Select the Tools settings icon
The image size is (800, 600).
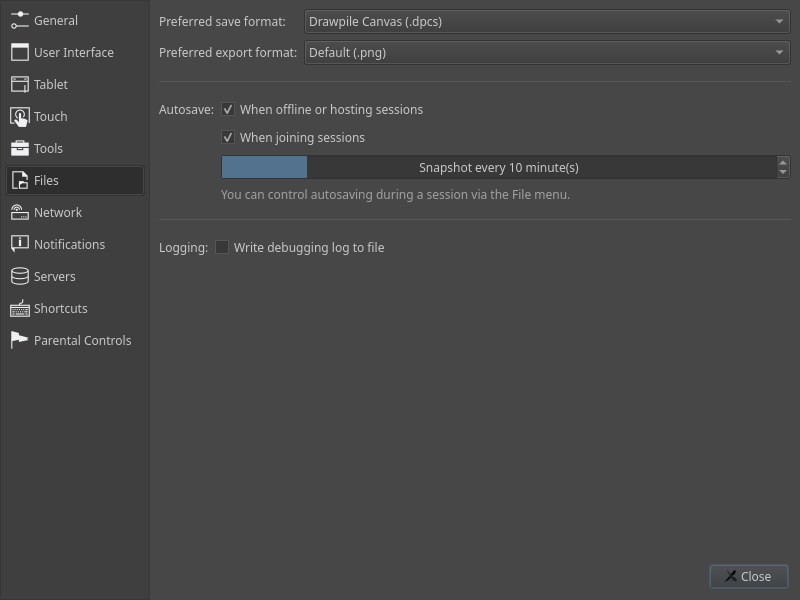[19, 148]
